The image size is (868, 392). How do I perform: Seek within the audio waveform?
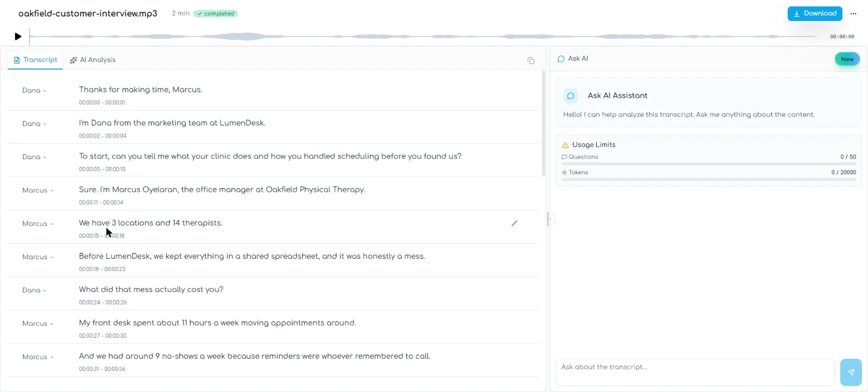click(423, 36)
